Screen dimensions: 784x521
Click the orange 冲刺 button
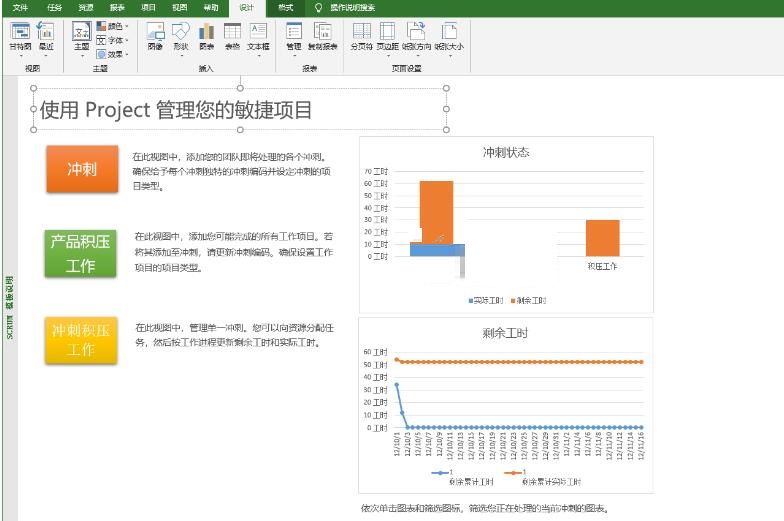pos(82,169)
